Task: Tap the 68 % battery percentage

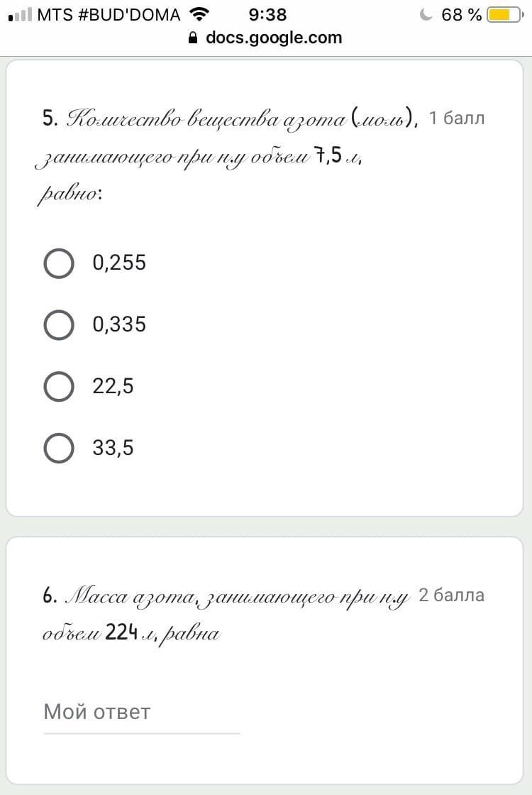Action: 461,15
